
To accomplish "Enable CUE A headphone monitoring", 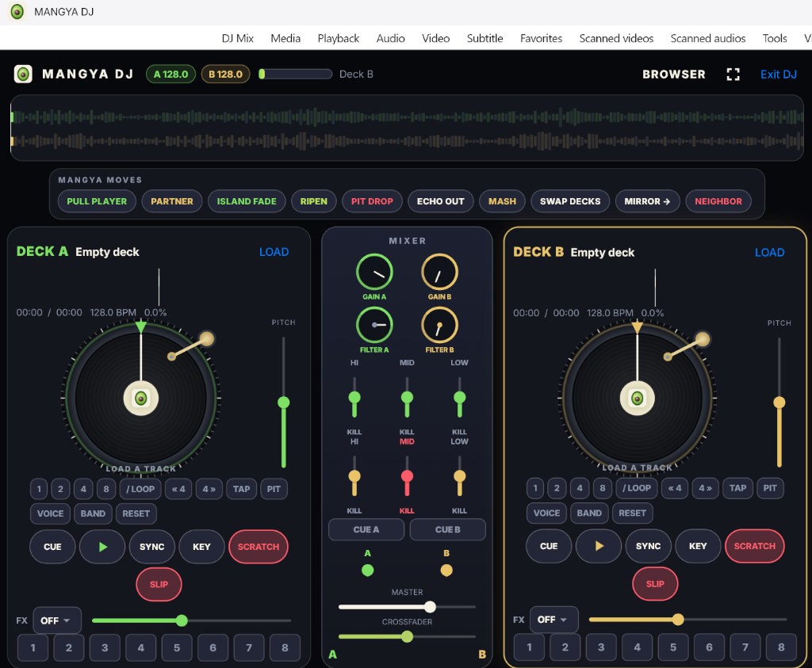I will point(366,529).
